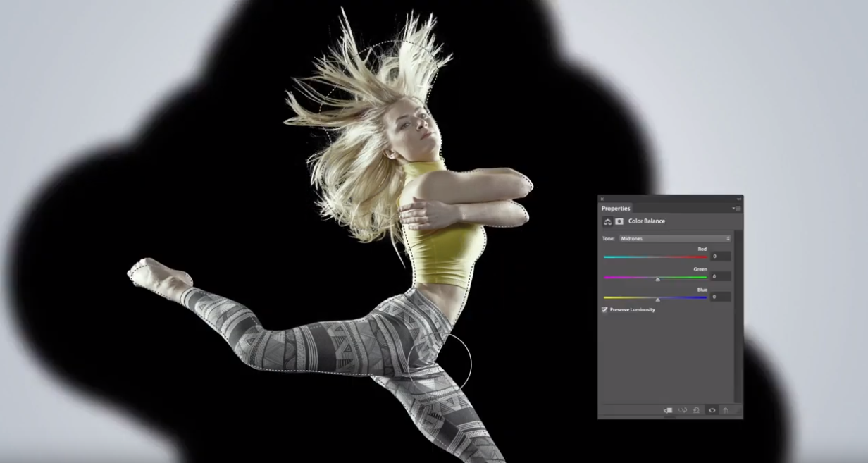Viewport: 868px width, 463px height.
Task: Click the view previous state icon
Action: click(x=683, y=410)
